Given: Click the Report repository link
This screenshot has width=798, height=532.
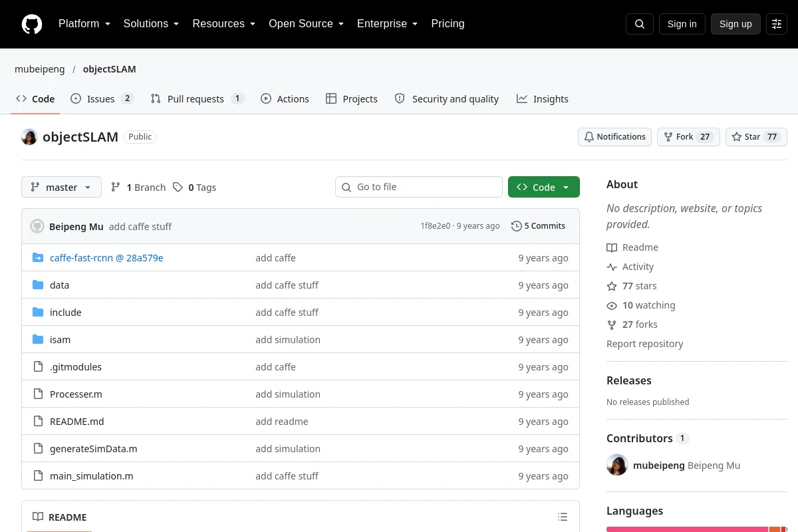Looking at the screenshot, I should point(645,344).
